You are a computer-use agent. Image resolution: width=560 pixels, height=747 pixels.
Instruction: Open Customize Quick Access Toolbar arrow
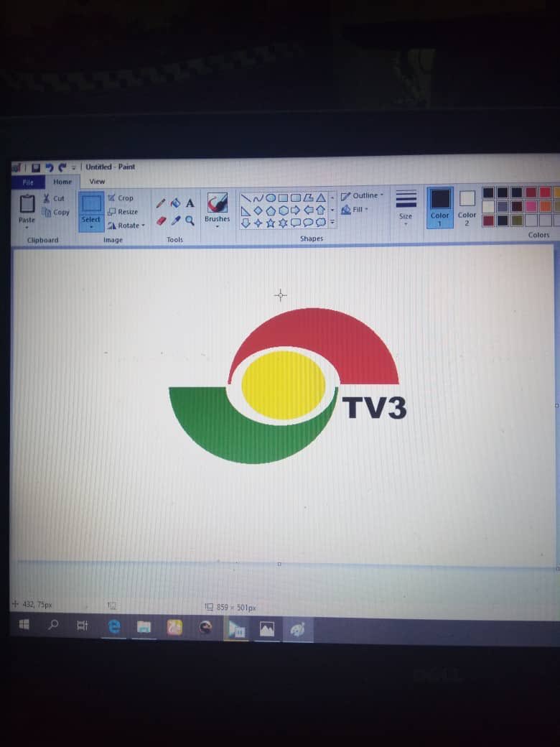coord(74,167)
